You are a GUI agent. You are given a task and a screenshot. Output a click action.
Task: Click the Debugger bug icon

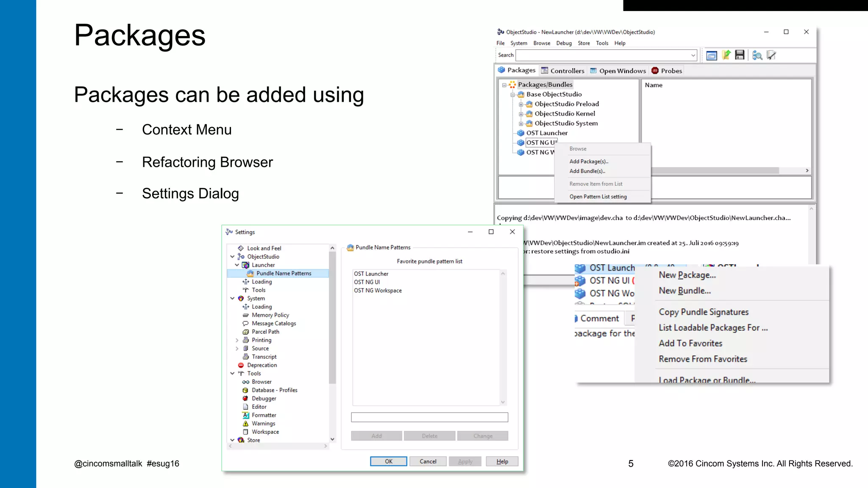tap(245, 399)
